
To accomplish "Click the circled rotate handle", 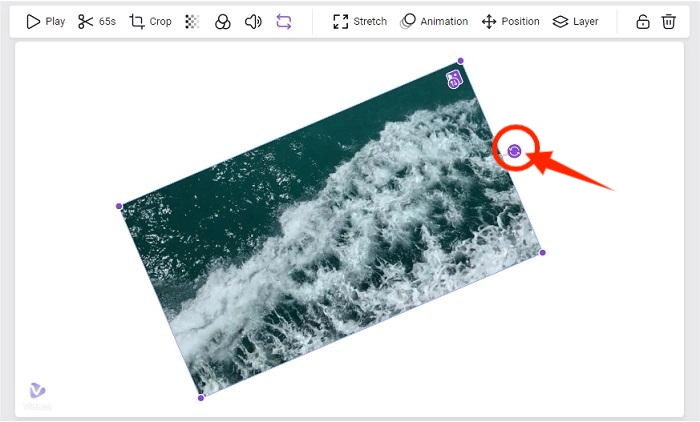I will tap(514, 150).
